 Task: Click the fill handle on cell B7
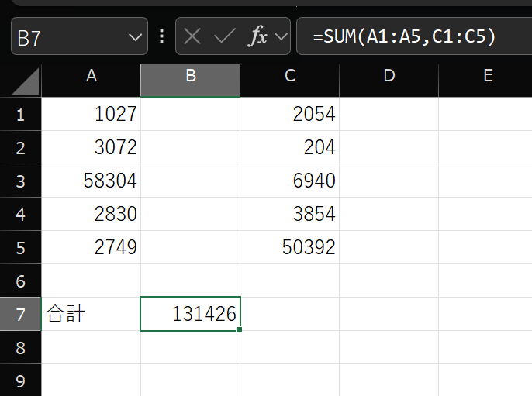(x=240, y=331)
